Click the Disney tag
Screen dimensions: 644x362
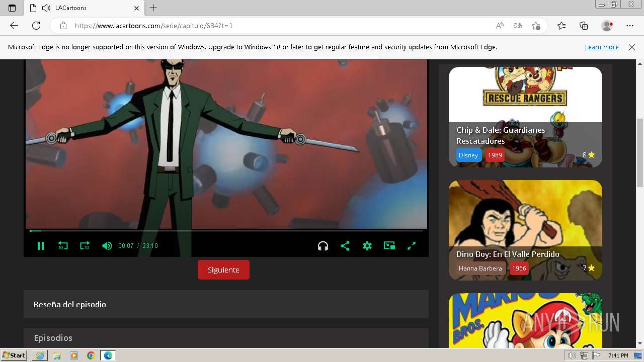pyautogui.click(x=468, y=155)
